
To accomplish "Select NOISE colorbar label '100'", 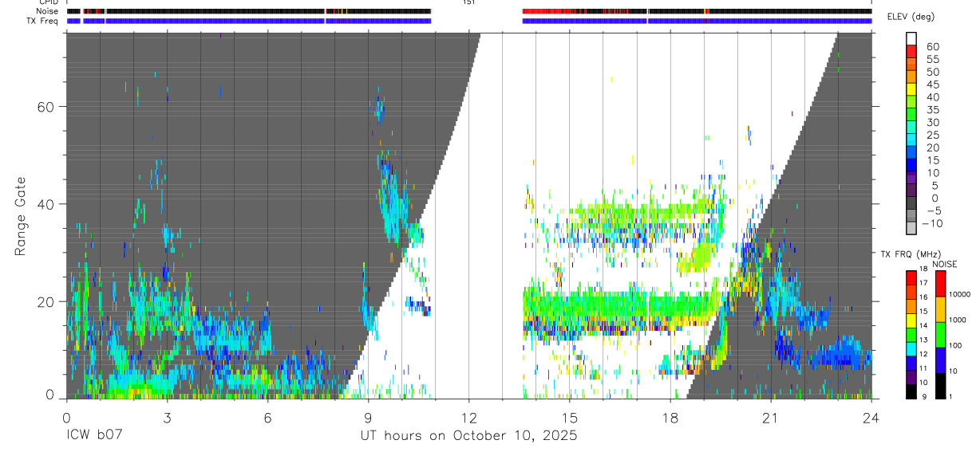I will pyautogui.click(x=956, y=345).
